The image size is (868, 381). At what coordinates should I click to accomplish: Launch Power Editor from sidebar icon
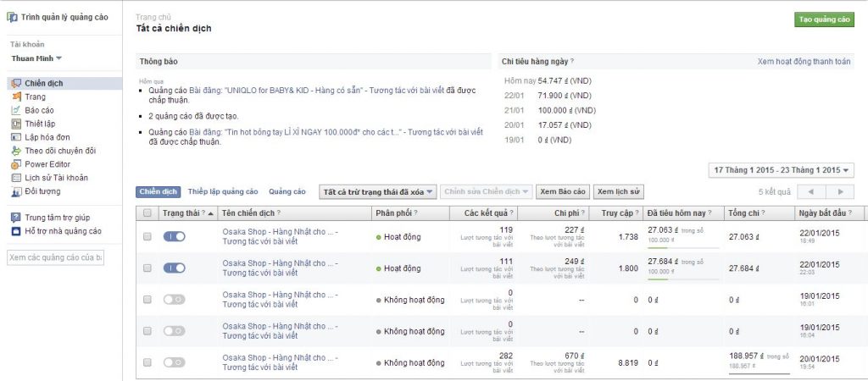pyautogui.click(x=16, y=164)
